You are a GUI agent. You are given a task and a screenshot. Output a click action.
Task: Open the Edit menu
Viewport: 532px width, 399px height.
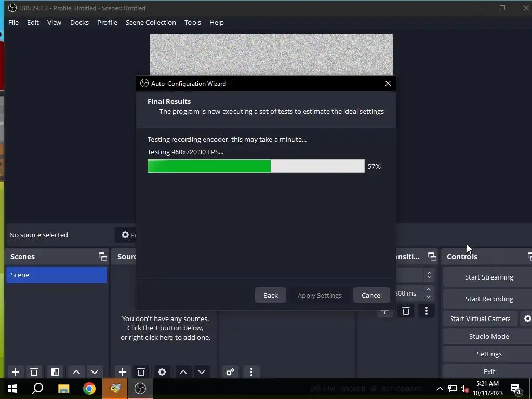click(33, 22)
